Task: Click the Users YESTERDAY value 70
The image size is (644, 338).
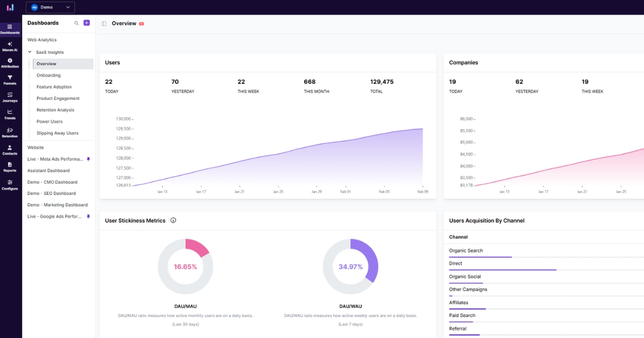Action: [x=175, y=82]
